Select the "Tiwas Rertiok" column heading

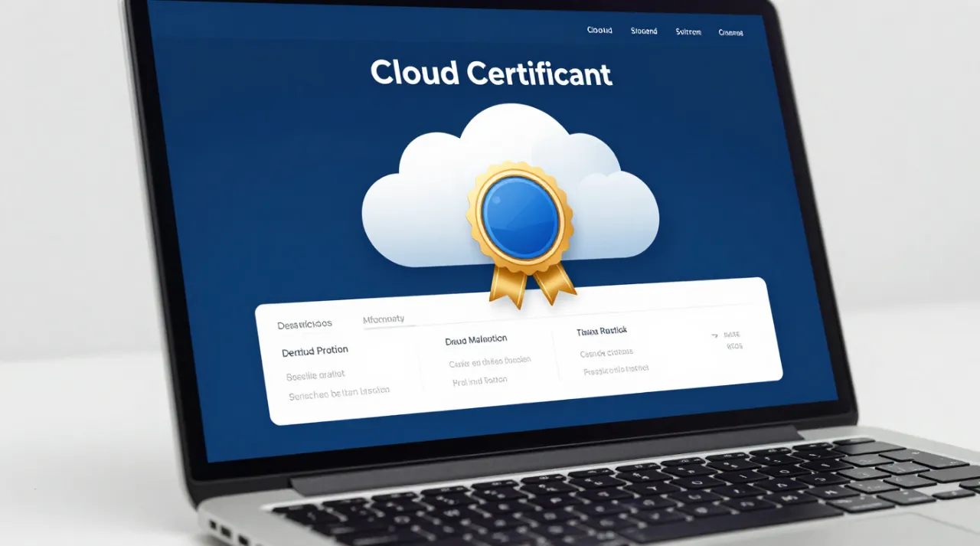click(x=602, y=332)
